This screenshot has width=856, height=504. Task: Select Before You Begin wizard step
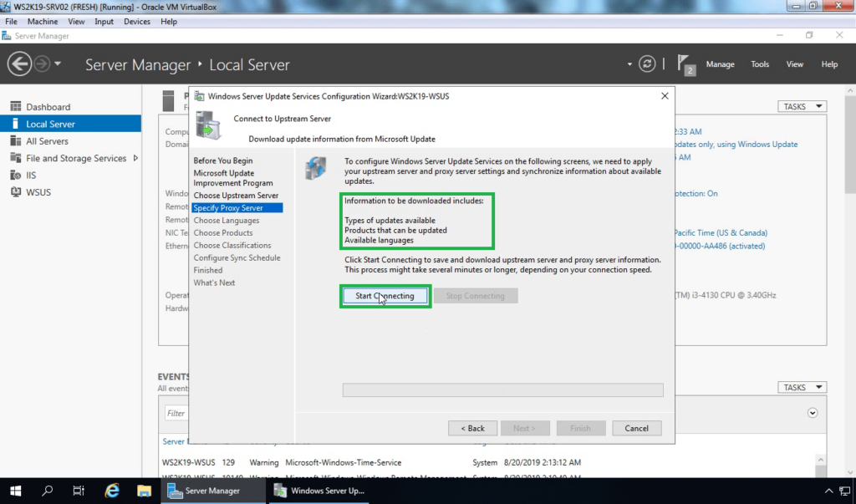222,160
